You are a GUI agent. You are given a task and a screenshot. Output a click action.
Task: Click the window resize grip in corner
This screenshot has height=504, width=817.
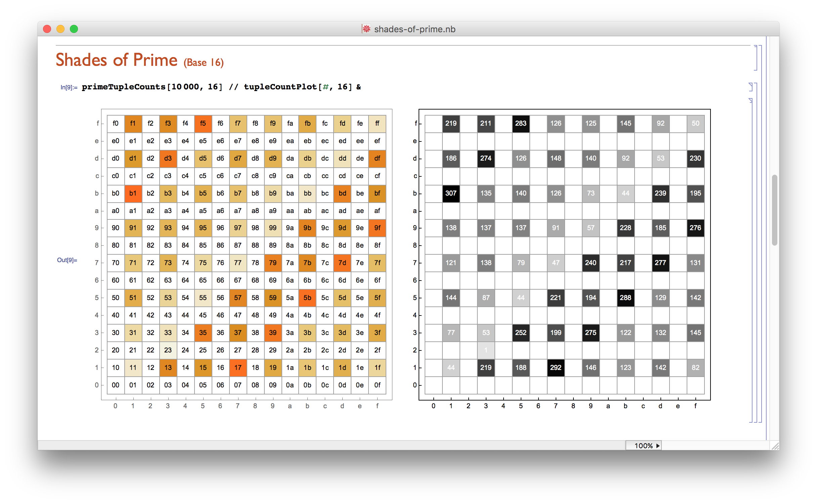[775, 446]
